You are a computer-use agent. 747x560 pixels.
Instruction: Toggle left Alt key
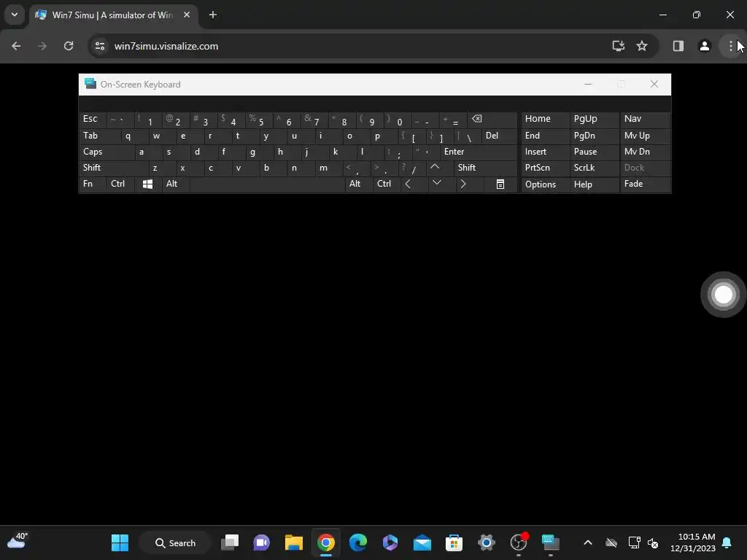coord(175,184)
